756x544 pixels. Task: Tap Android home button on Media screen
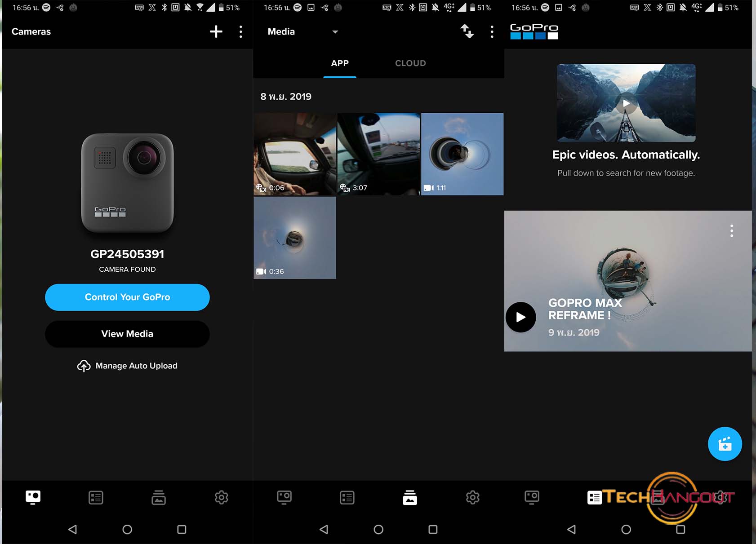point(378,529)
